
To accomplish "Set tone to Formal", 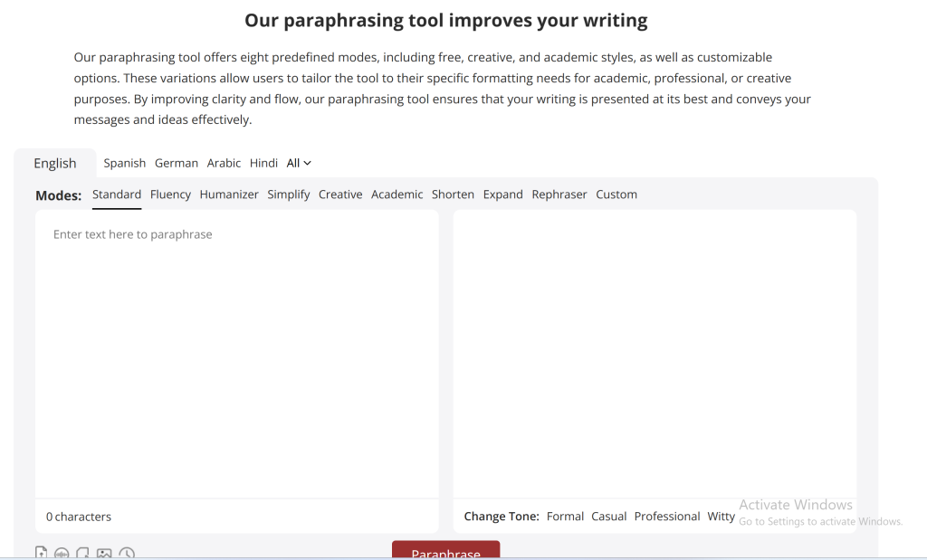I will [565, 516].
